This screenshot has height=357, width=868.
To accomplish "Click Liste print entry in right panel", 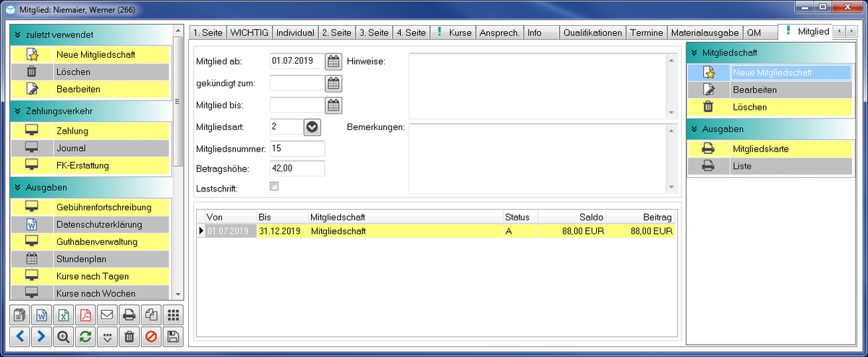I will point(771,166).
